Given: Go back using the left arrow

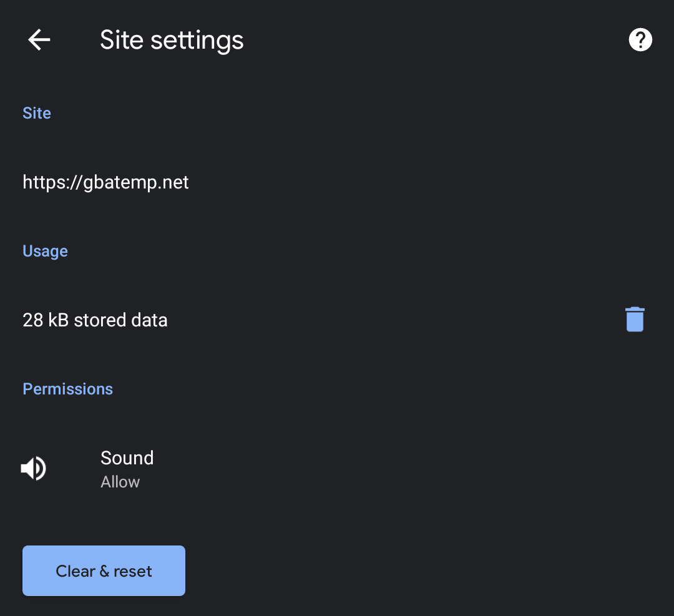Looking at the screenshot, I should [39, 40].
